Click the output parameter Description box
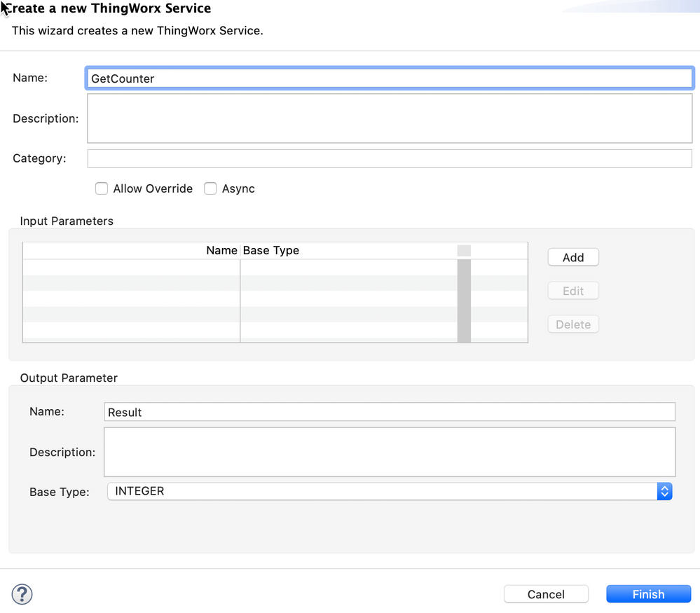The width and height of the screenshot is (700, 613). (390, 452)
